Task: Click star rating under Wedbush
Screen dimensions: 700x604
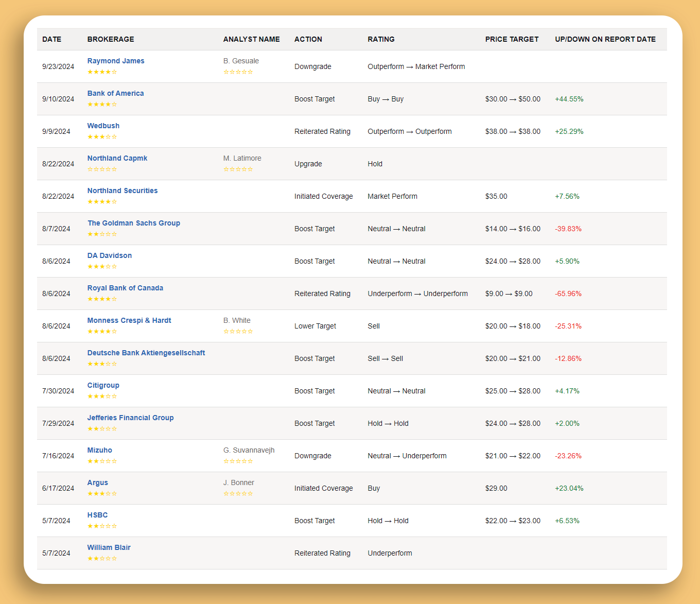Action: coord(102,137)
